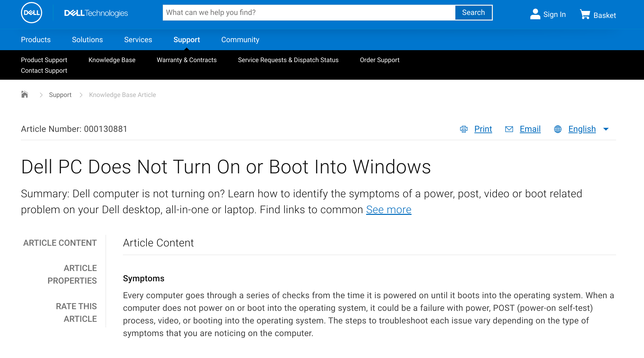The height and width of the screenshot is (358, 644).
Task: Open the Solutions menu
Action: pyautogui.click(x=87, y=40)
